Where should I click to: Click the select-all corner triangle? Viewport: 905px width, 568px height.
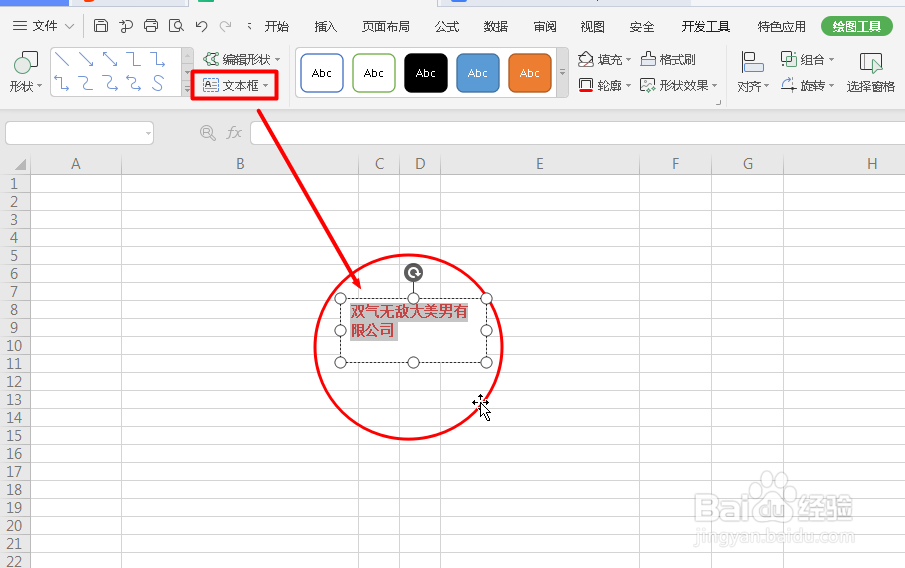20,165
